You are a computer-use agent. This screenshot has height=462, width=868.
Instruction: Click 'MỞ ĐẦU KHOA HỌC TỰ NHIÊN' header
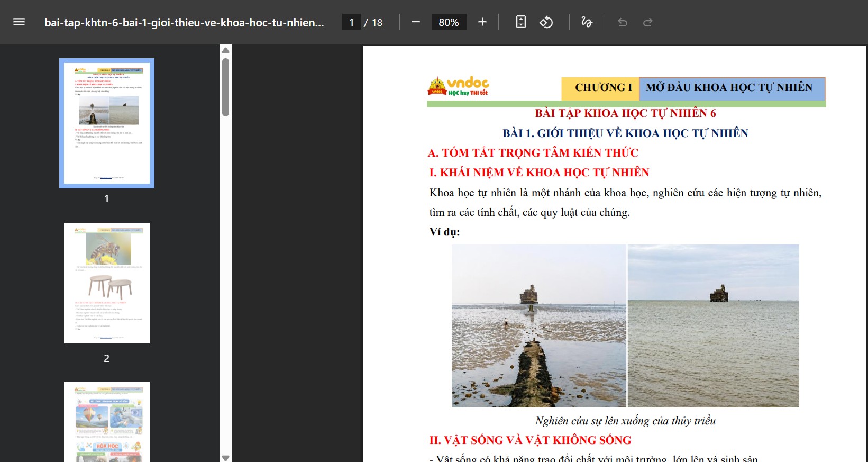729,88
